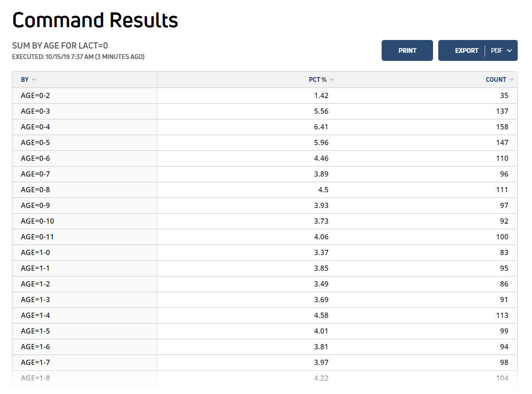Viewport: 532px width, 394px height.
Task: Click the chevron next to PDF
Action: coord(509,50)
